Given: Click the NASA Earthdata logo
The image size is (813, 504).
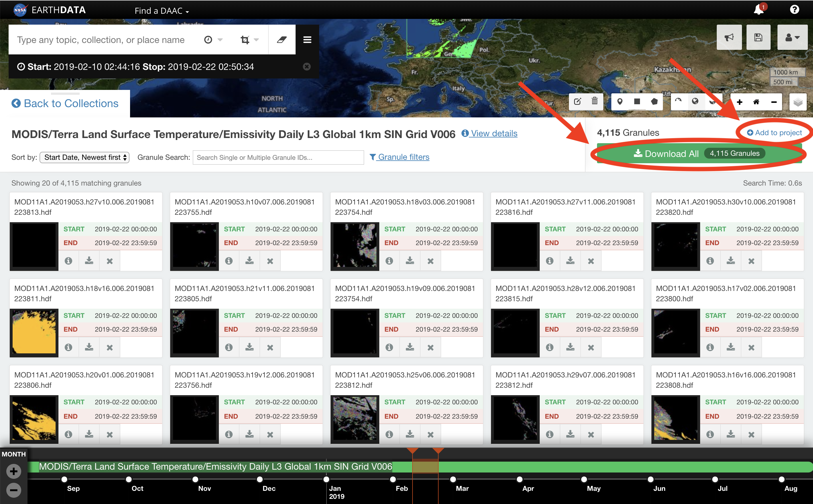Looking at the screenshot, I should coord(49,10).
